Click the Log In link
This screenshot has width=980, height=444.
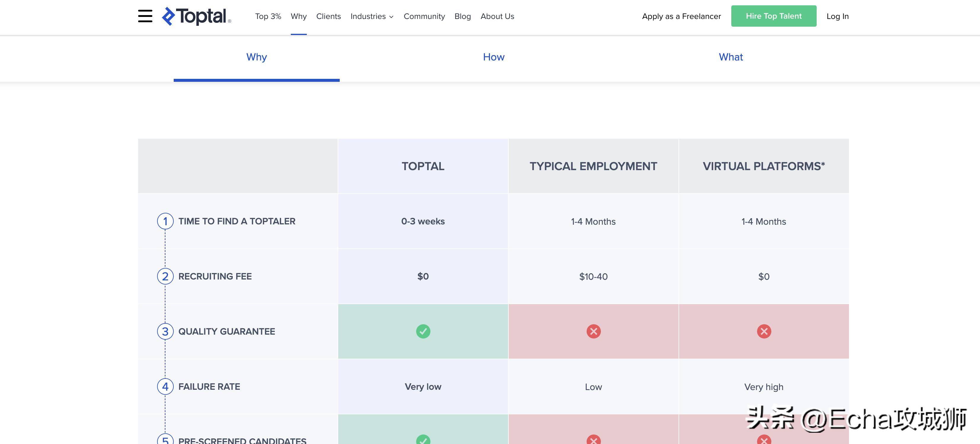[x=837, y=16]
